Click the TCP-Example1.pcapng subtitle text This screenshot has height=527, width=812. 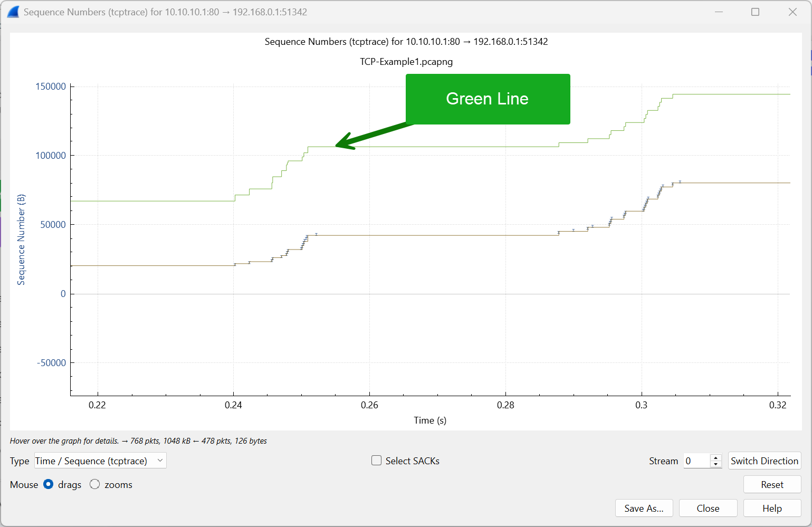click(x=406, y=62)
